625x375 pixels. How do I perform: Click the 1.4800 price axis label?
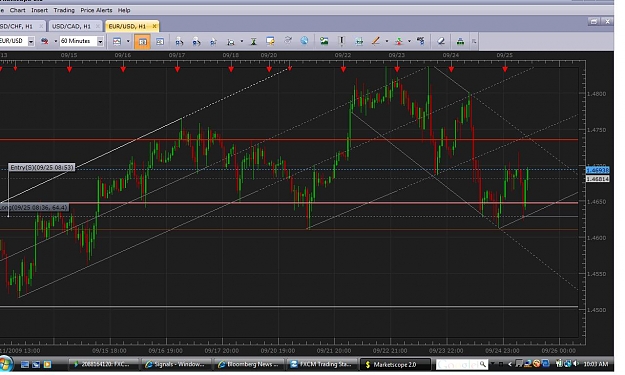coord(596,94)
